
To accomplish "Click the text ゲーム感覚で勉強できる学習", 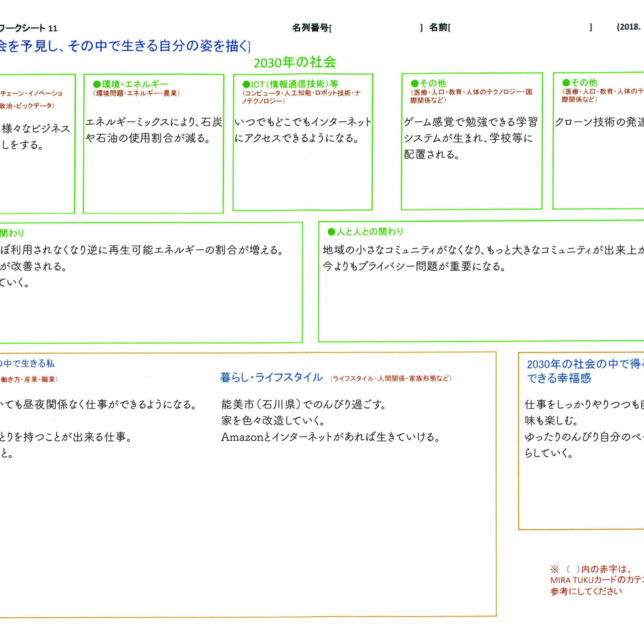I will click(471, 122).
